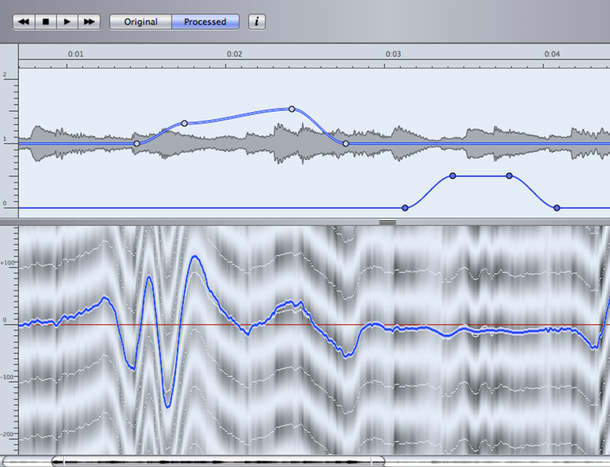Viewport: 610px width, 467px height.
Task: Click the 0:03 marker on the time ruler
Action: pyautogui.click(x=393, y=54)
